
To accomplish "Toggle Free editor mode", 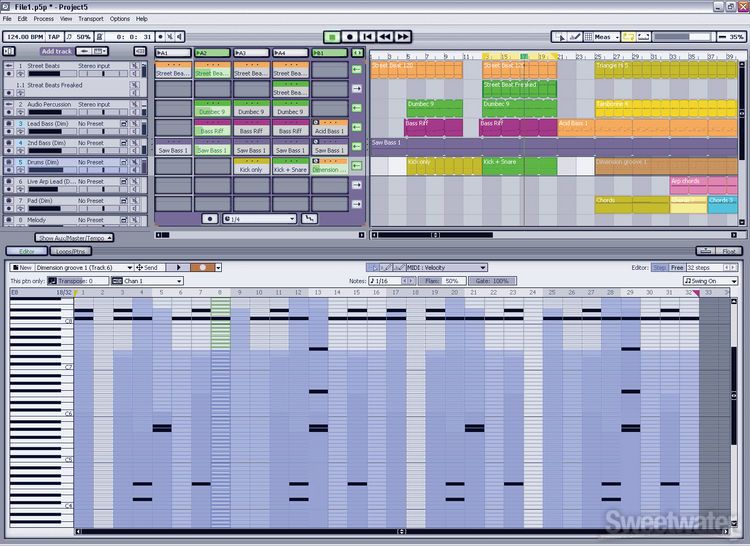I will click(x=676, y=268).
